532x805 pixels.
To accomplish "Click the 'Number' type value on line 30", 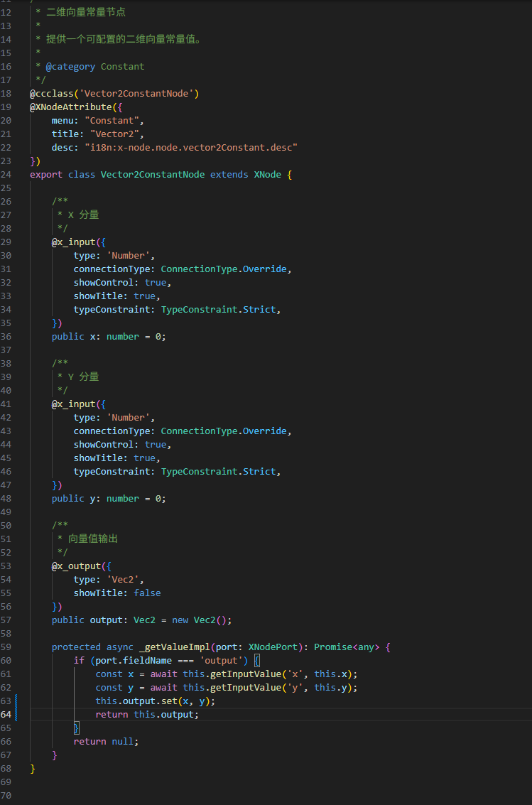I will tap(129, 255).
